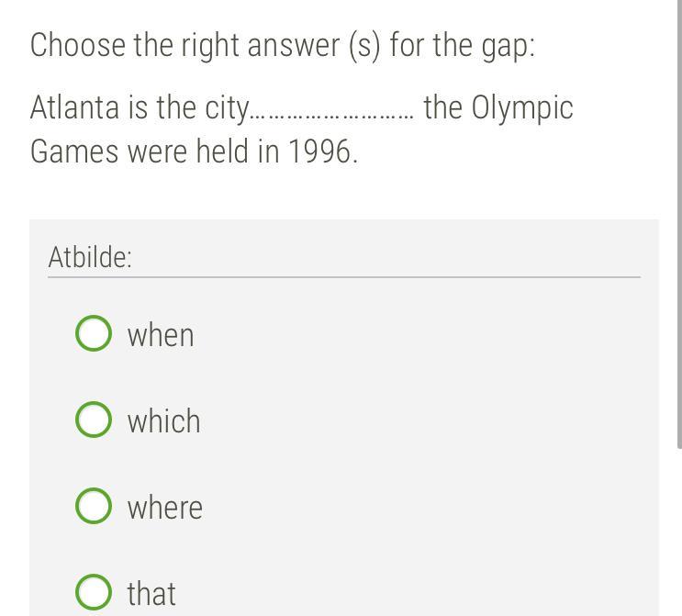Screen dimensions: 682x616
Task: Click the "which" answer label text
Action: coord(163,421)
